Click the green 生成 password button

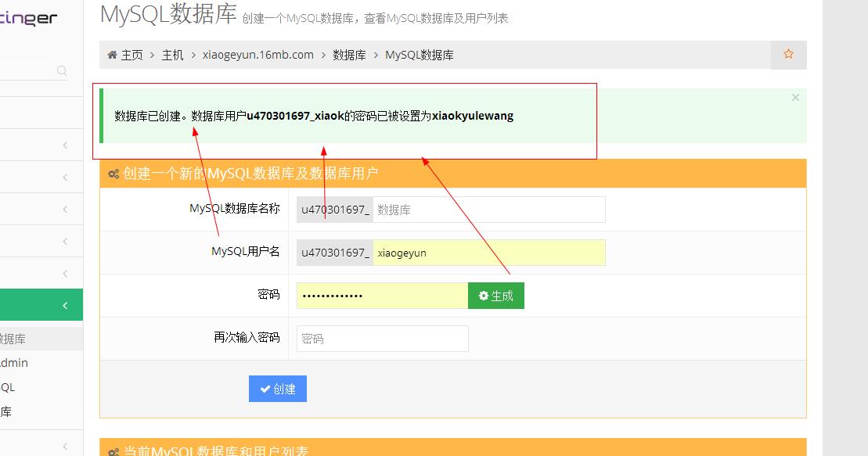496,296
